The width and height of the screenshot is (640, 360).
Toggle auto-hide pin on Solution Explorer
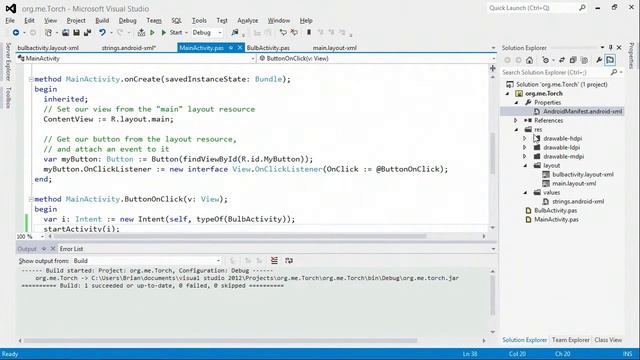click(x=611, y=48)
